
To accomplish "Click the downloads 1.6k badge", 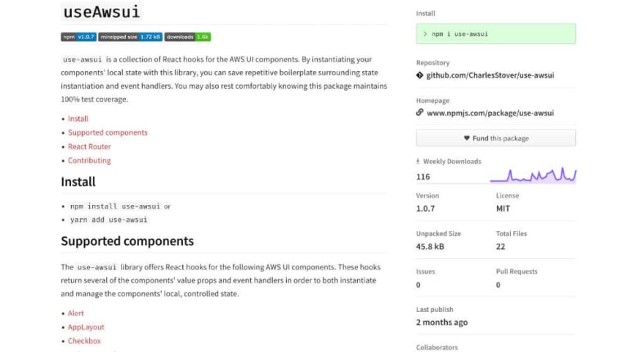I will 187,37.
